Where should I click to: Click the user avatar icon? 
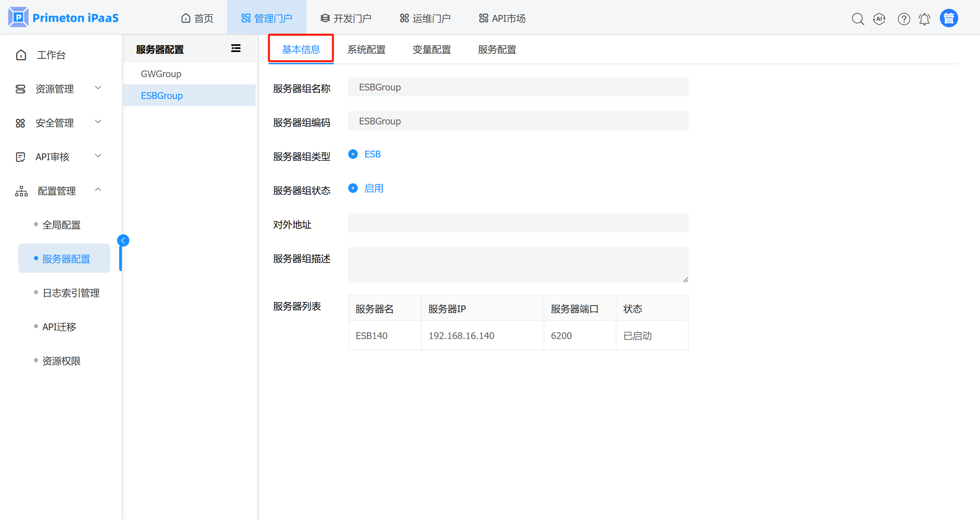(x=948, y=18)
